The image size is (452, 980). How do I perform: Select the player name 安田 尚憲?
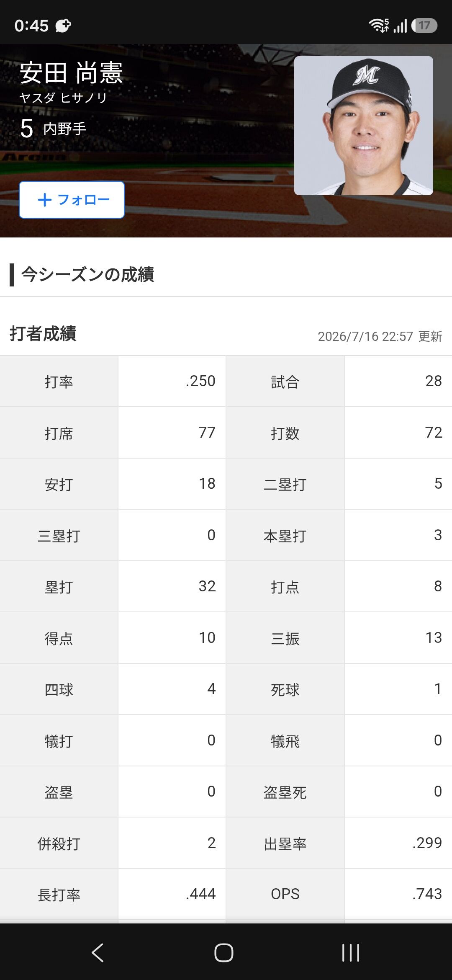pos(71,72)
